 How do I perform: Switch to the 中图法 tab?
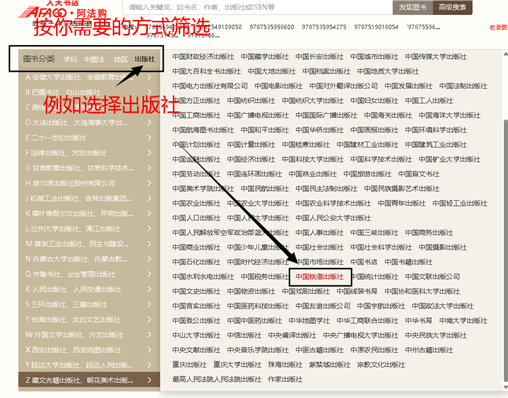[94, 59]
